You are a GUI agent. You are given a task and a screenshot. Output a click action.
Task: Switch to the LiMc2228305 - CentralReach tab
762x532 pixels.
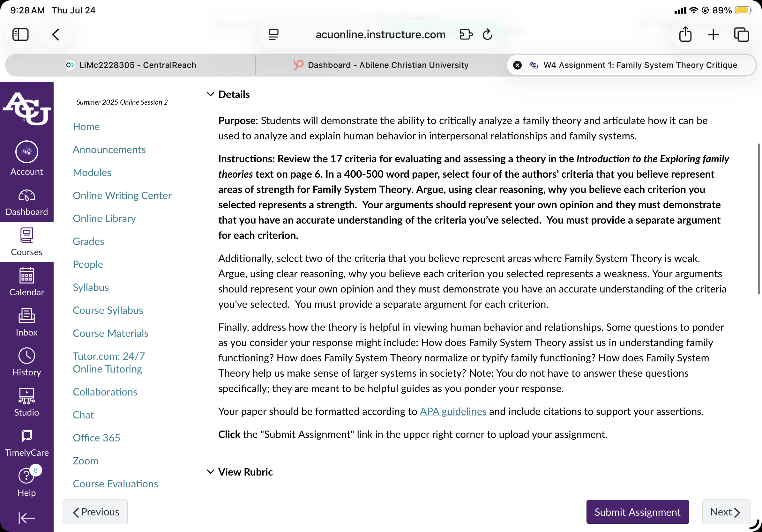coord(131,65)
